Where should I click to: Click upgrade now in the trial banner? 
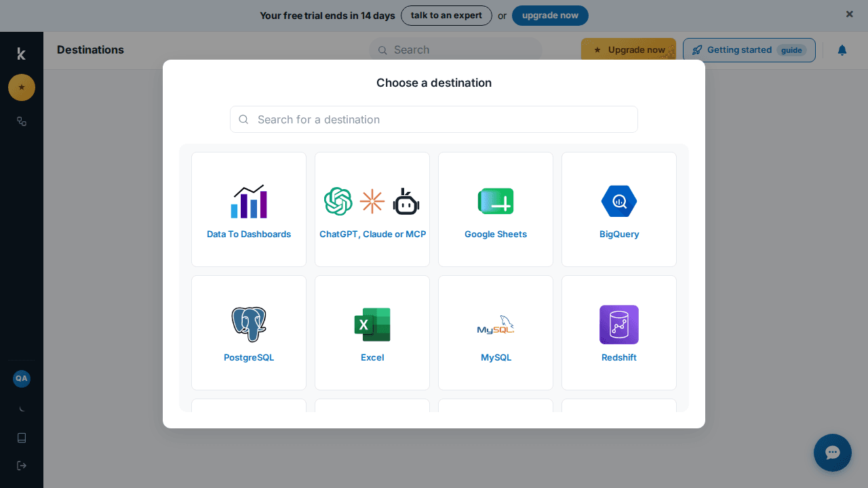point(550,16)
